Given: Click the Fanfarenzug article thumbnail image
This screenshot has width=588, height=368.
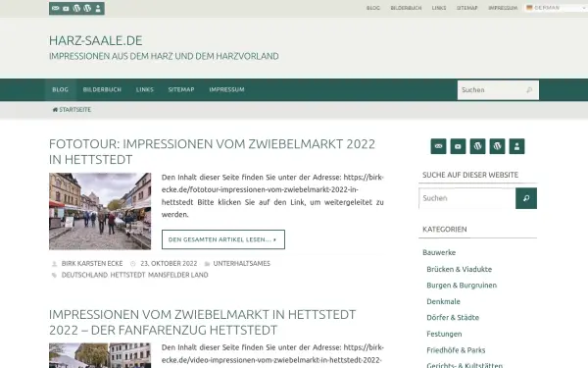Looking at the screenshot, I should pos(100,355).
